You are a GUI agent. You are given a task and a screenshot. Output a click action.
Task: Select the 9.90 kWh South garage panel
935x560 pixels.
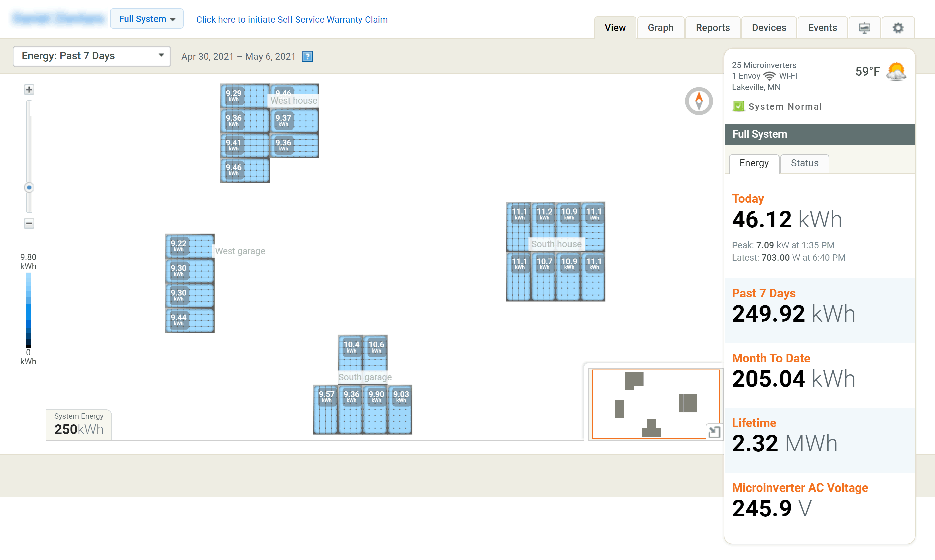point(375,409)
